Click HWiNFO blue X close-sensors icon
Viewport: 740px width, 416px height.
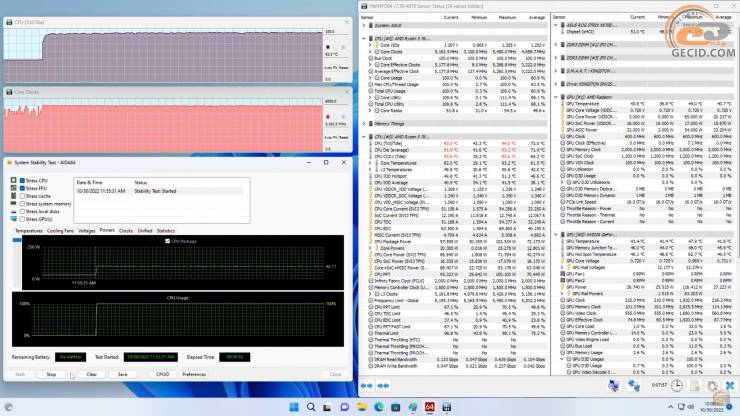(730, 386)
